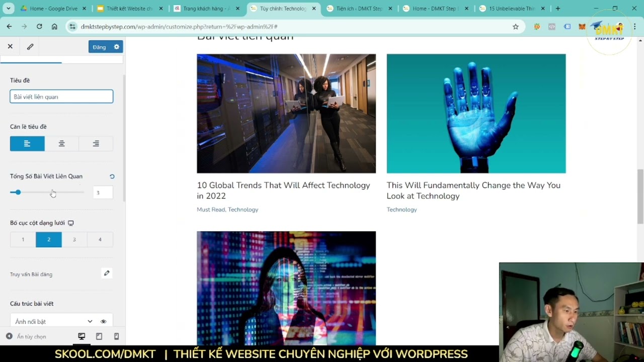Click the code brackets extension icon
Viewport: 644px width, 362px height.
(x=552, y=27)
